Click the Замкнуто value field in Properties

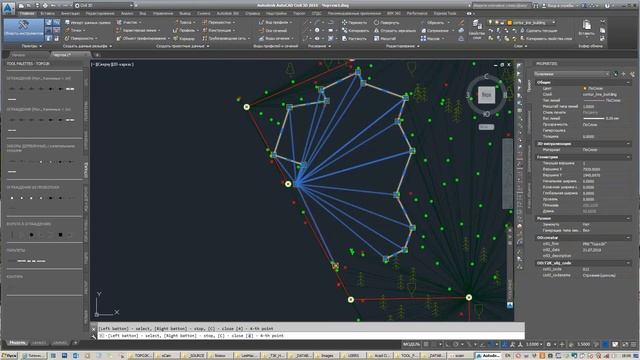point(606,224)
